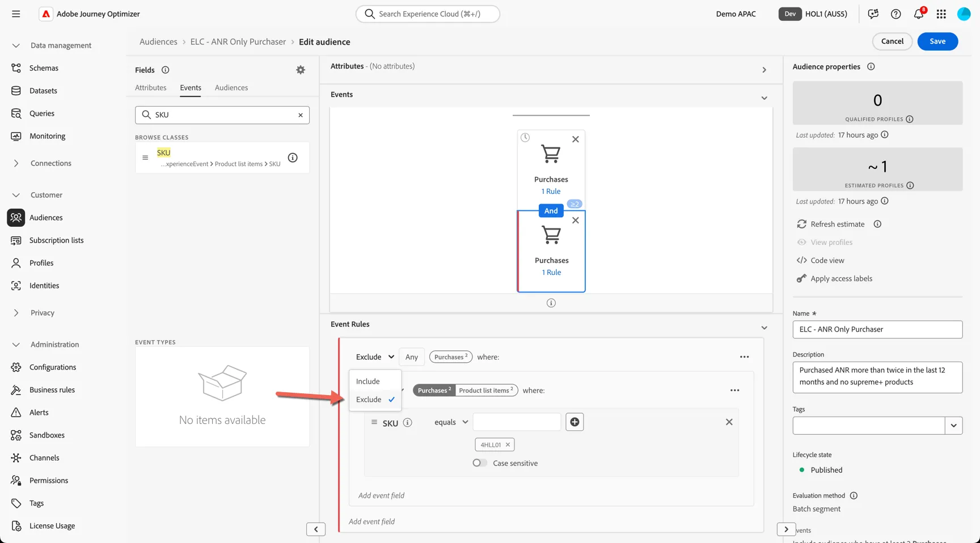The image size is (980, 543).
Task: Collapse the left fields panel arrow
Action: 316,529
